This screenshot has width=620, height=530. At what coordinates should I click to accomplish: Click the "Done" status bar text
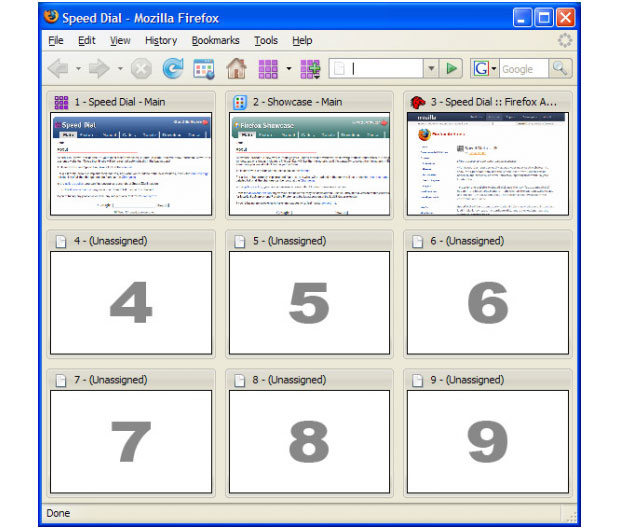[x=58, y=513]
